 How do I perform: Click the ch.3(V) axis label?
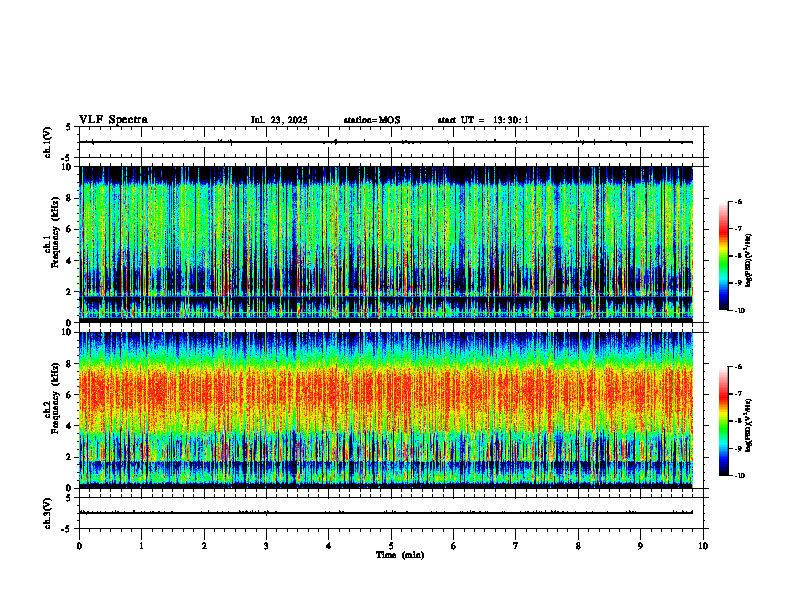coord(48,513)
